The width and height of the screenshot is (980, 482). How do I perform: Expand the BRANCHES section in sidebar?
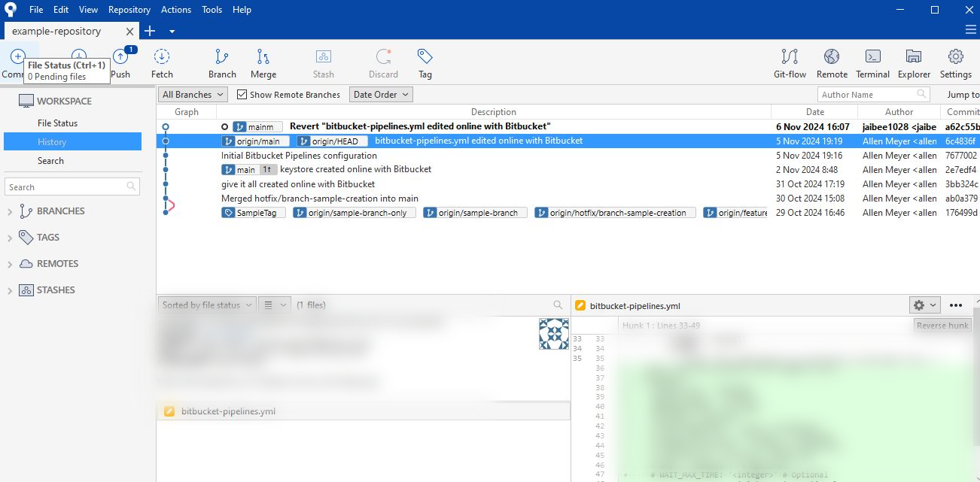[10, 212]
